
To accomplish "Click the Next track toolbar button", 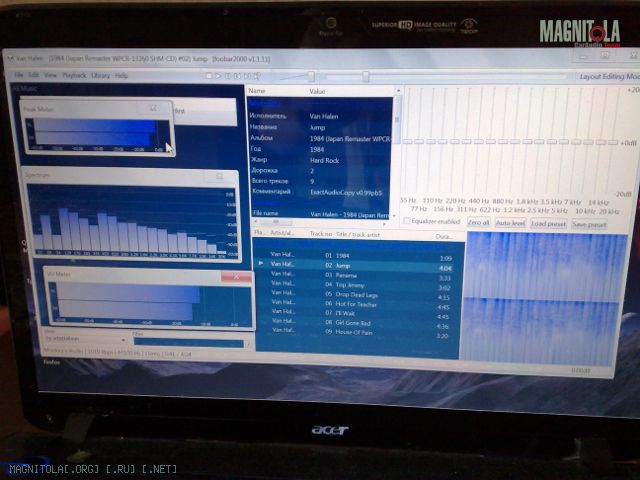I will (246, 76).
